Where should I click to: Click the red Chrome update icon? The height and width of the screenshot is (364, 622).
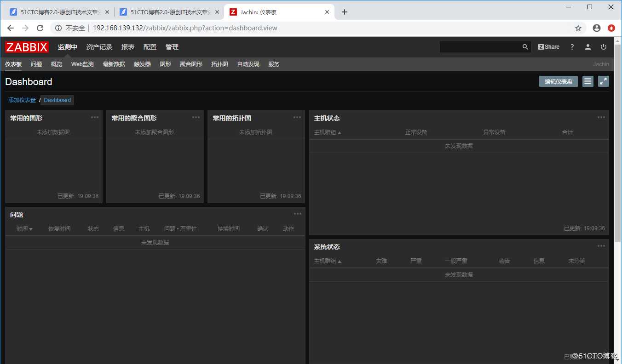tap(611, 28)
